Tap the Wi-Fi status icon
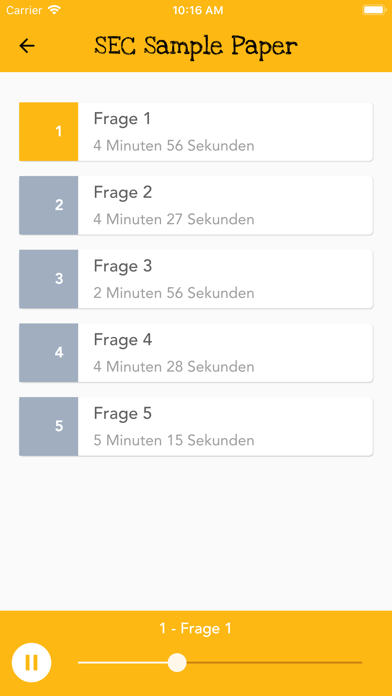 coord(54,10)
